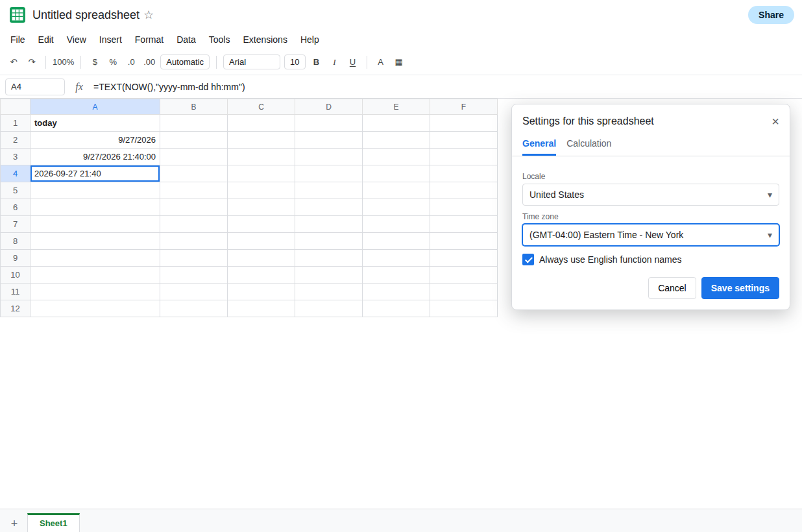This screenshot has height=532, width=802.
Task: Cancel the settings dialog
Action: [672, 288]
